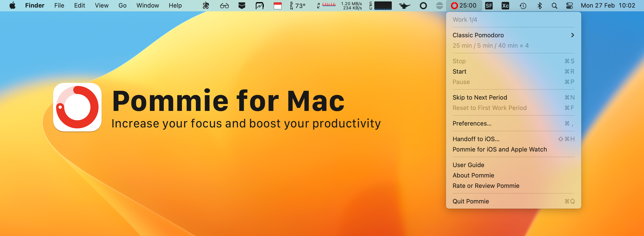Viewport: 644px width, 236px height.
Task: Open Pommie for iOS and Apple Watch
Action: pos(500,149)
